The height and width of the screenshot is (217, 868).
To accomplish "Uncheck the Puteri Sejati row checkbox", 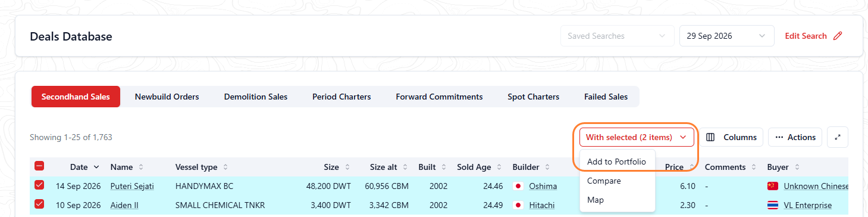I will click(x=39, y=185).
